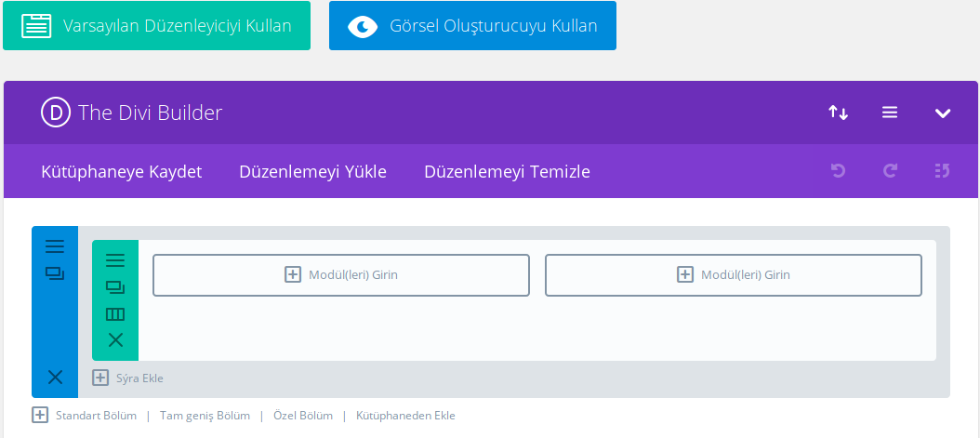
Task: Click the Divi Builder D logo
Action: tap(56, 113)
